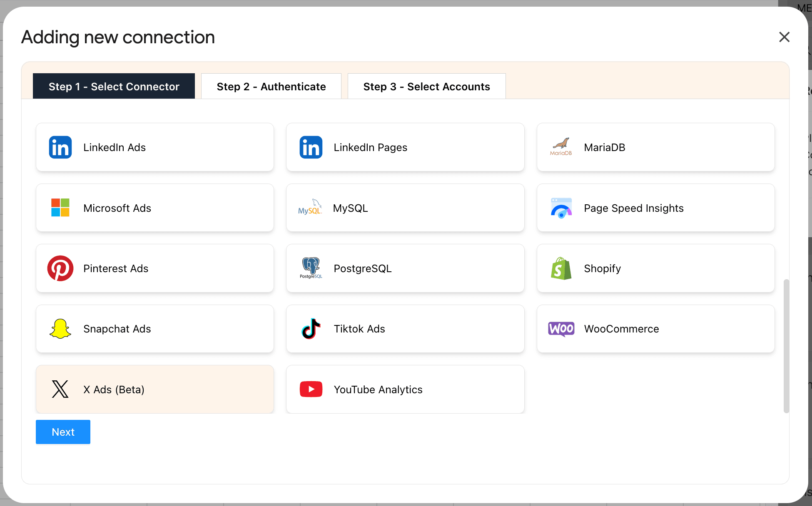Open Step 3 - Select Accounts tab
The width and height of the screenshot is (812, 506).
click(x=426, y=87)
